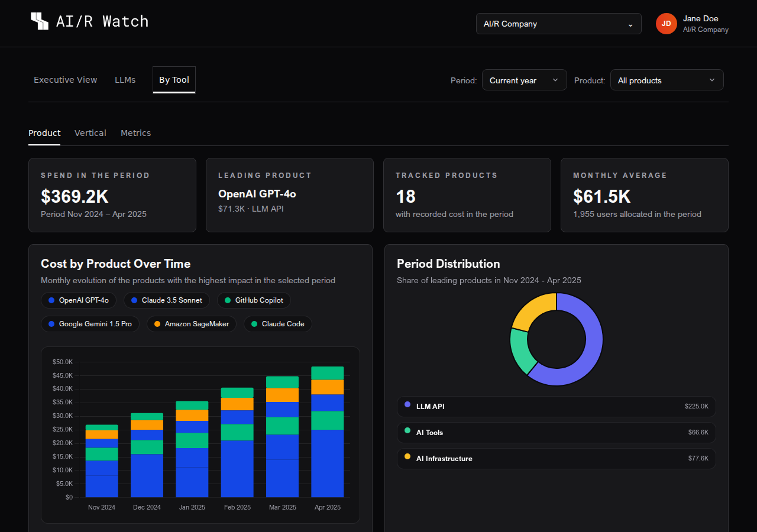Open the Metrics sub-tab
Image resolution: width=757 pixels, height=532 pixels.
point(136,133)
